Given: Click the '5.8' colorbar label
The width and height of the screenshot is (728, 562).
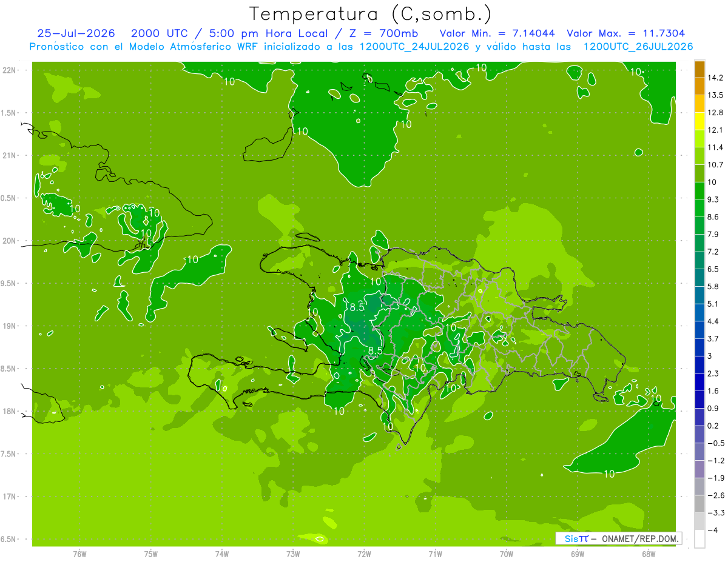Looking at the screenshot, I should coord(713,286).
